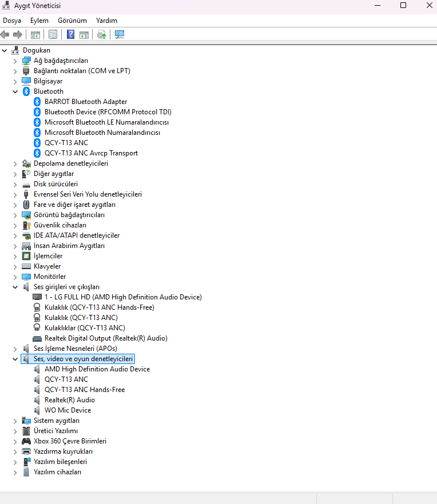Click the Back arrow in the toolbar
Screen dimensions: 437x504
[5, 34]
